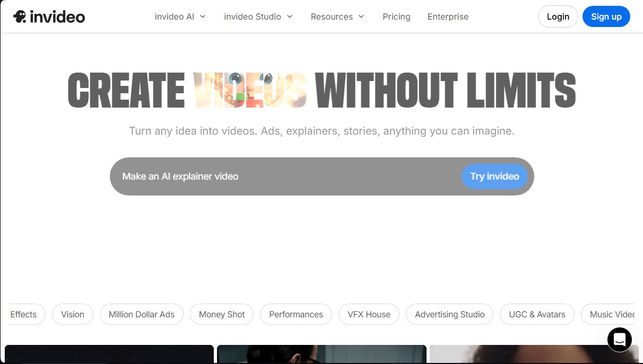Select the Million Dollar Ads chip

point(142,314)
